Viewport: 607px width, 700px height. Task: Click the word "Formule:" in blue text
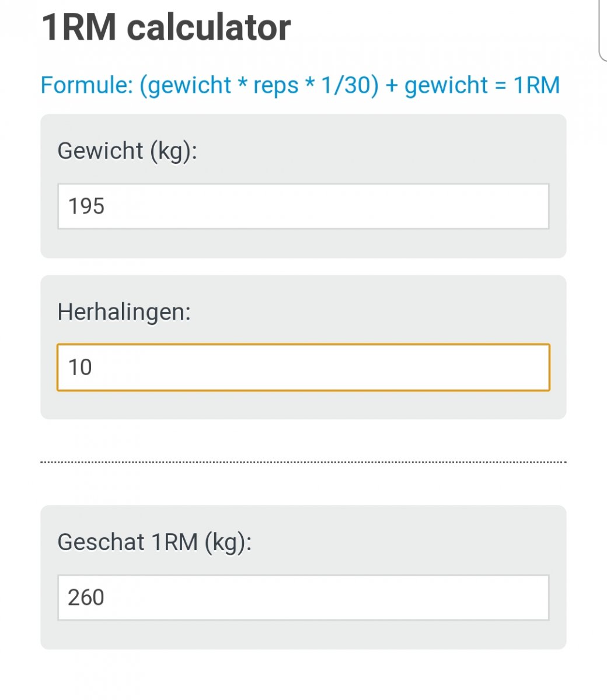click(86, 85)
